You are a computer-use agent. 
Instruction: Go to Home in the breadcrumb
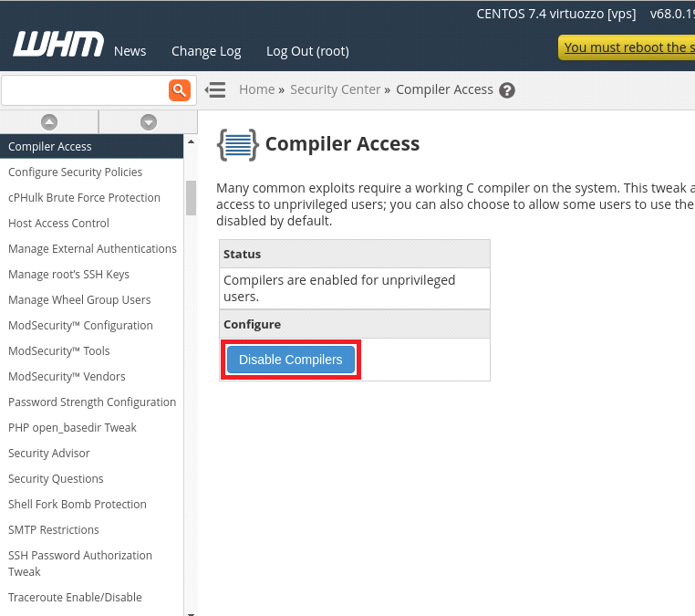tap(257, 89)
